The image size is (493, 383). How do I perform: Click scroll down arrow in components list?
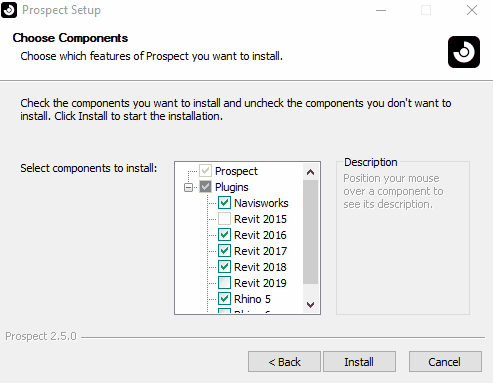[x=310, y=305]
